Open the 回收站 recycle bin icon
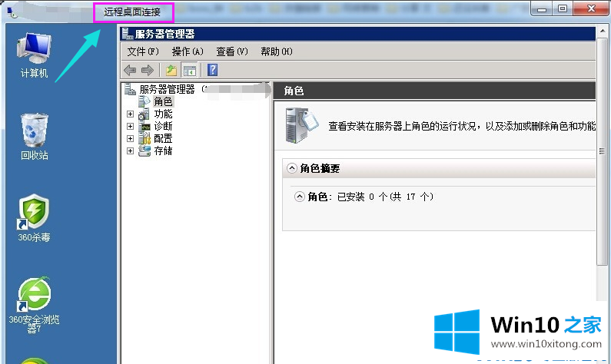 (34, 135)
